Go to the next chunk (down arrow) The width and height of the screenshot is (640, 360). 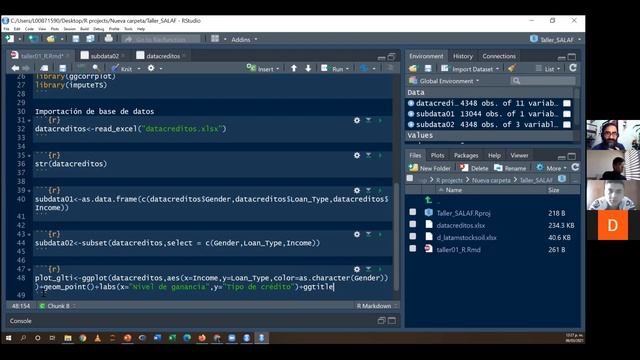308,68
